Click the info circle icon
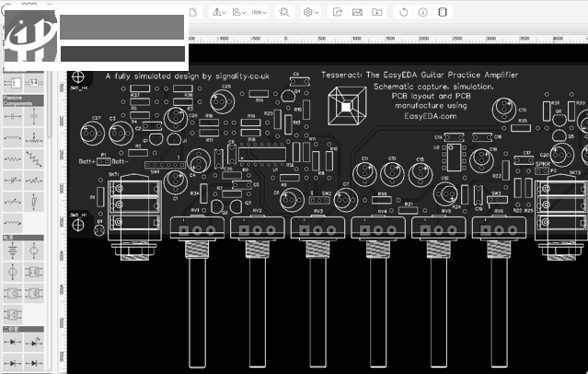The height and width of the screenshot is (374, 588). 423,12
